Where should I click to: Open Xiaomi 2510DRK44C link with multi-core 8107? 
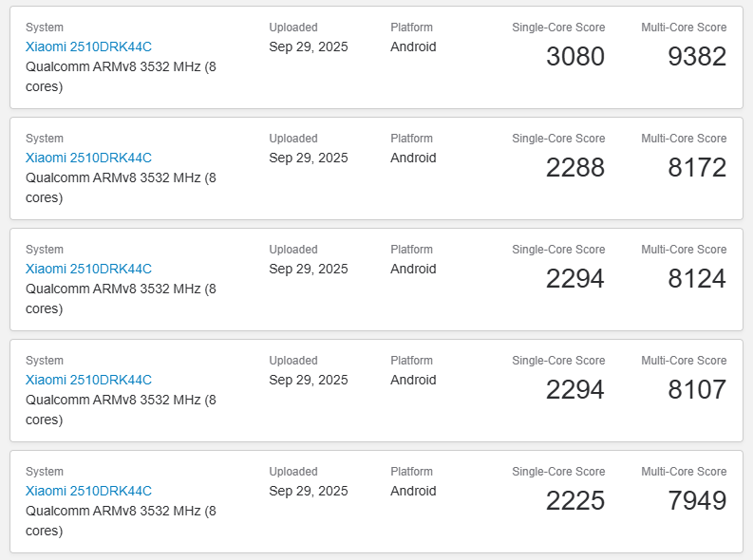coord(88,380)
